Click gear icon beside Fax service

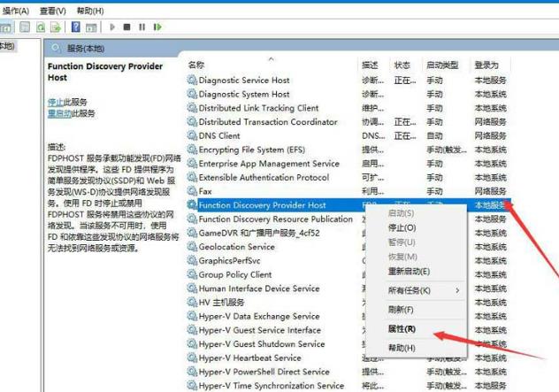192,191
